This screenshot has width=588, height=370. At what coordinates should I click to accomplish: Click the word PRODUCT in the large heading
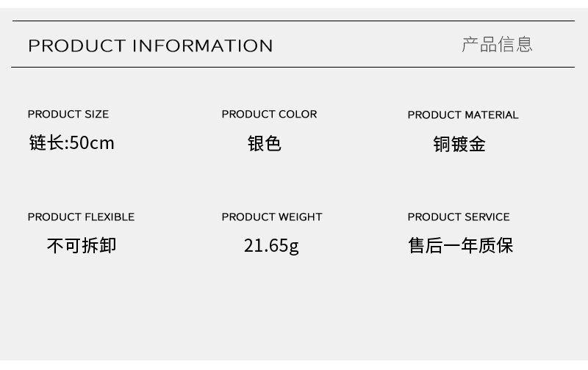click(x=76, y=46)
